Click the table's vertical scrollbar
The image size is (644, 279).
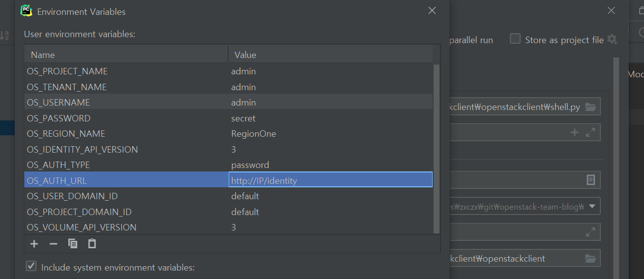(x=437, y=149)
